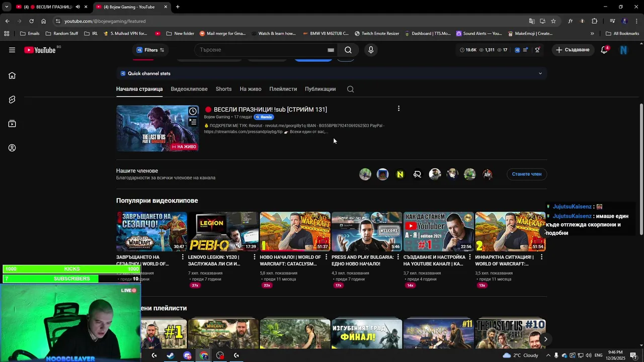Show more bookmarks with the chevron
The height and width of the screenshot is (362, 644).
[x=592, y=34]
